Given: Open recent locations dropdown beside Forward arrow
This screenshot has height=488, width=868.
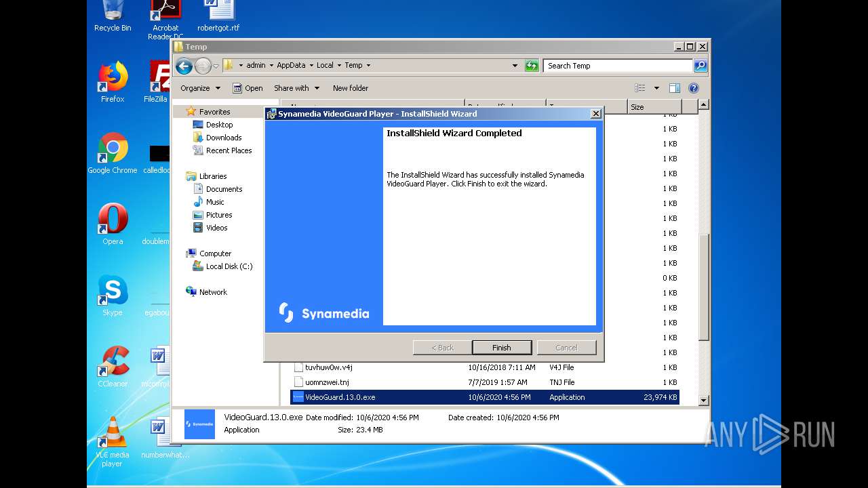Looking at the screenshot, I should [x=216, y=66].
